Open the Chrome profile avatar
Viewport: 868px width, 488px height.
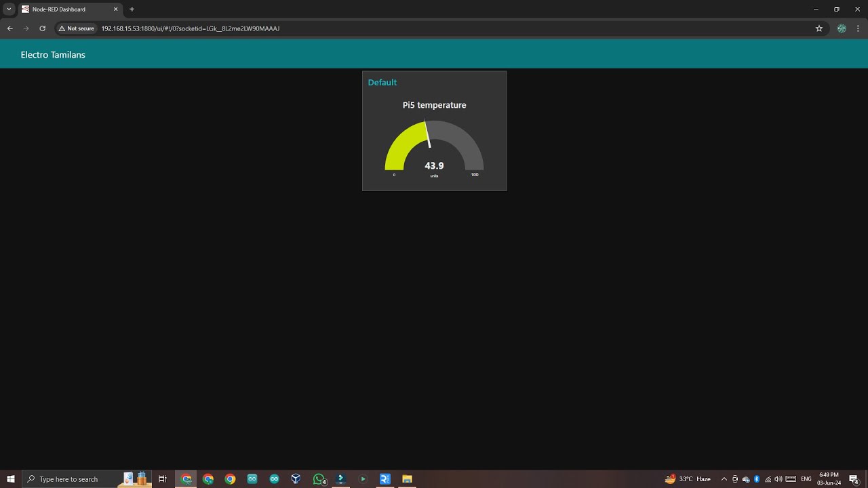pos(842,28)
